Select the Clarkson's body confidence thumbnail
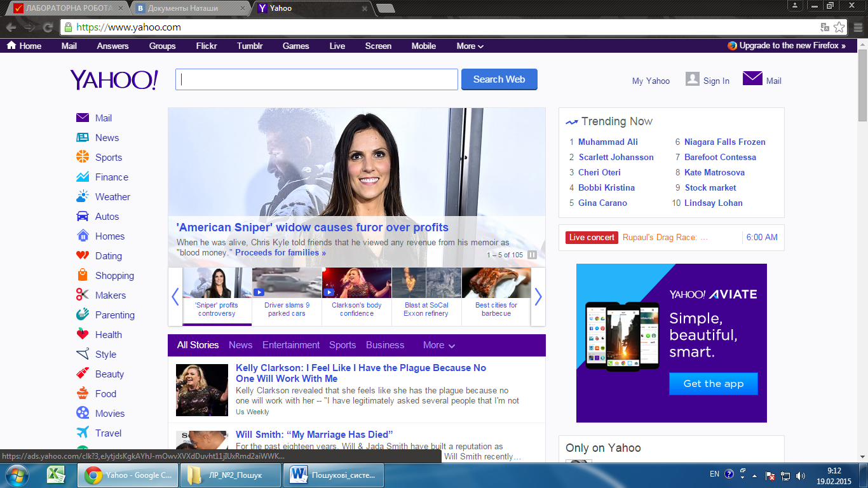868x488 pixels. click(356, 296)
